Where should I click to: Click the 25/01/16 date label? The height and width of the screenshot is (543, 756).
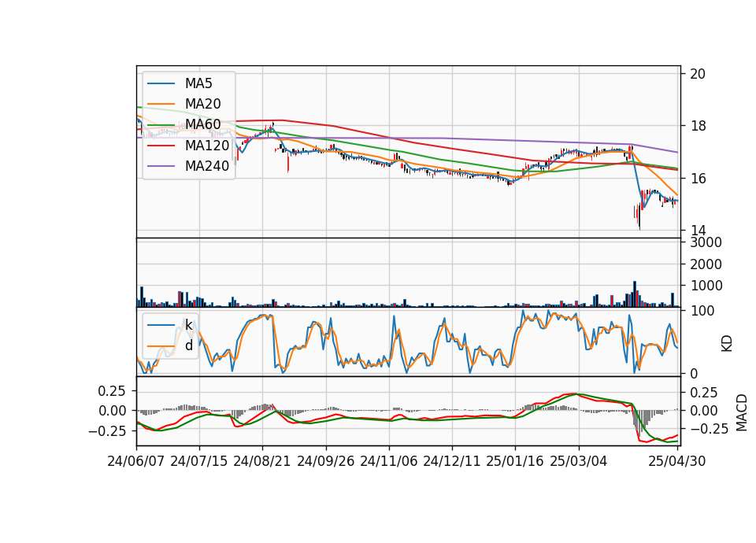click(x=514, y=461)
